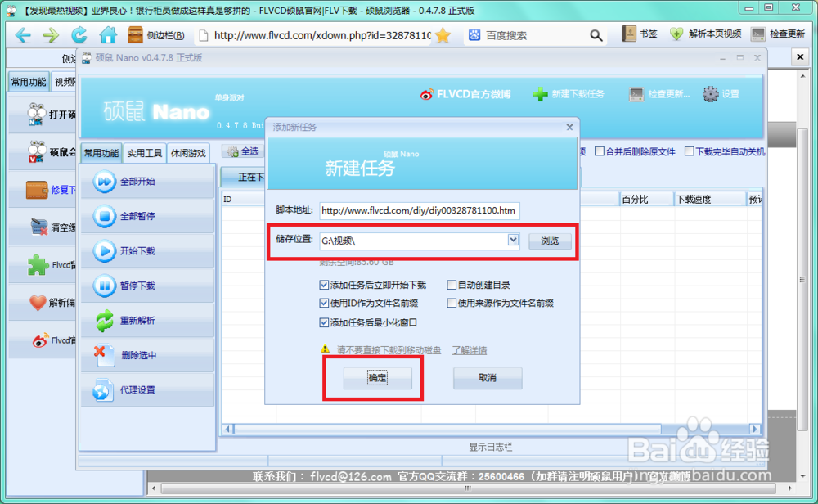Click 开始下载 play button
Screen dimensions: 818x504
point(147,251)
